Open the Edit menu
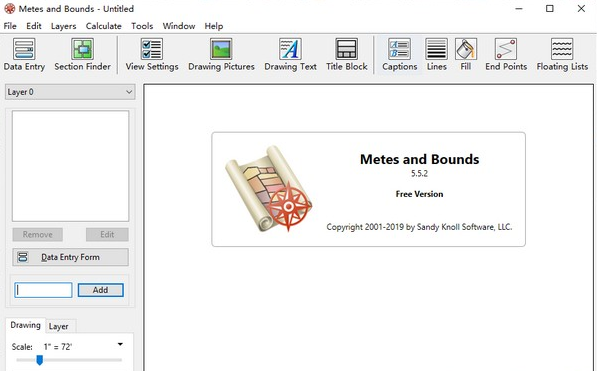The height and width of the screenshot is (371, 597). click(34, 26)
